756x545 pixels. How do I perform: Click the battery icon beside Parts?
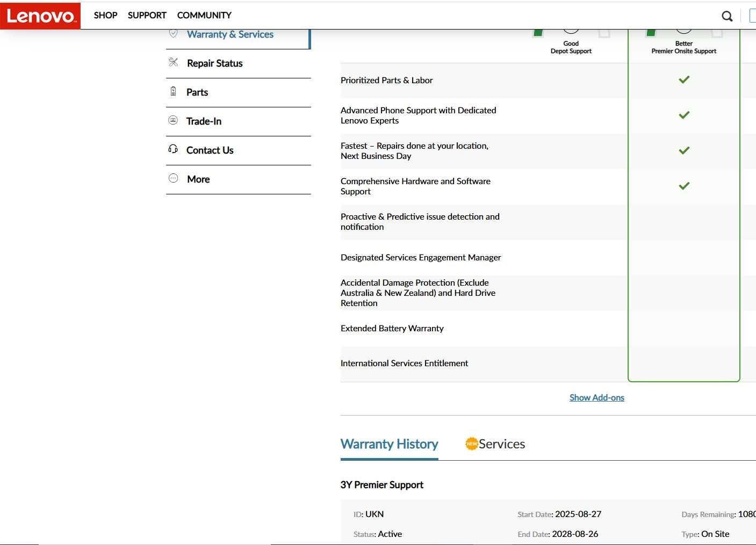pos(173,91)
